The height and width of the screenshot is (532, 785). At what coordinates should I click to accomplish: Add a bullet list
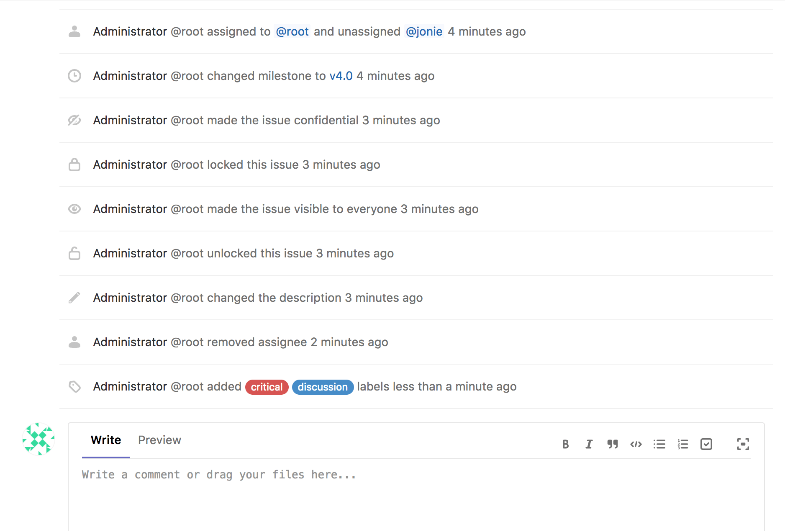click(659, 444)
